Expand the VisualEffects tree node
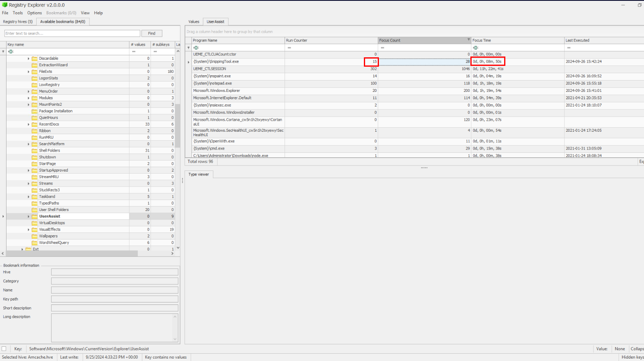 click(28, 230)
